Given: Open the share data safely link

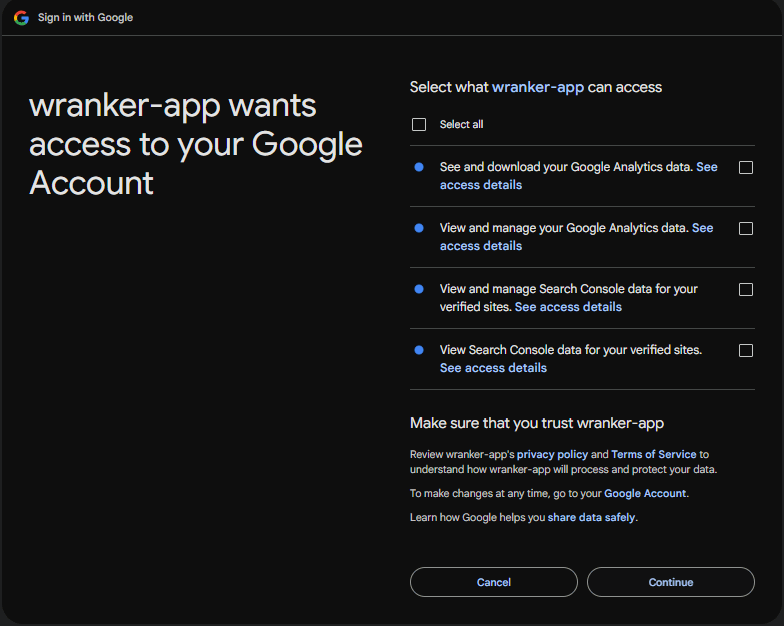Looking at the screenshot, I should tap(591, 518).
